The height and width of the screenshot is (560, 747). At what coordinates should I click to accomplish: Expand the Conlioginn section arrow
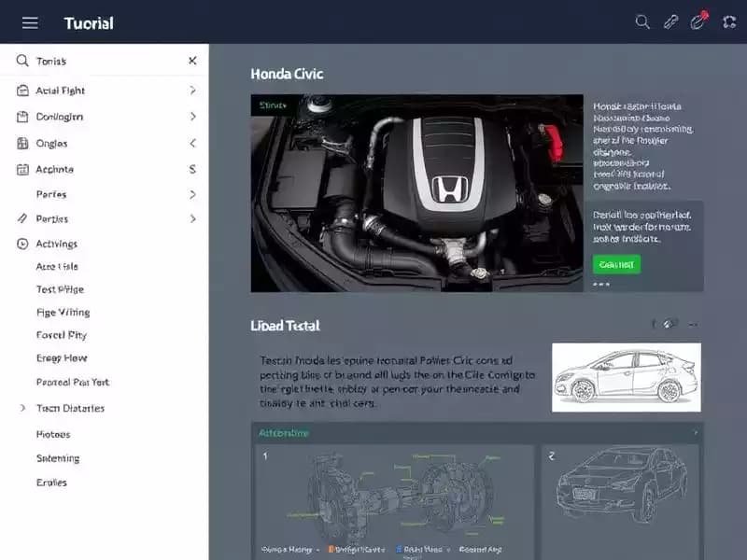[x=192, y=117]
